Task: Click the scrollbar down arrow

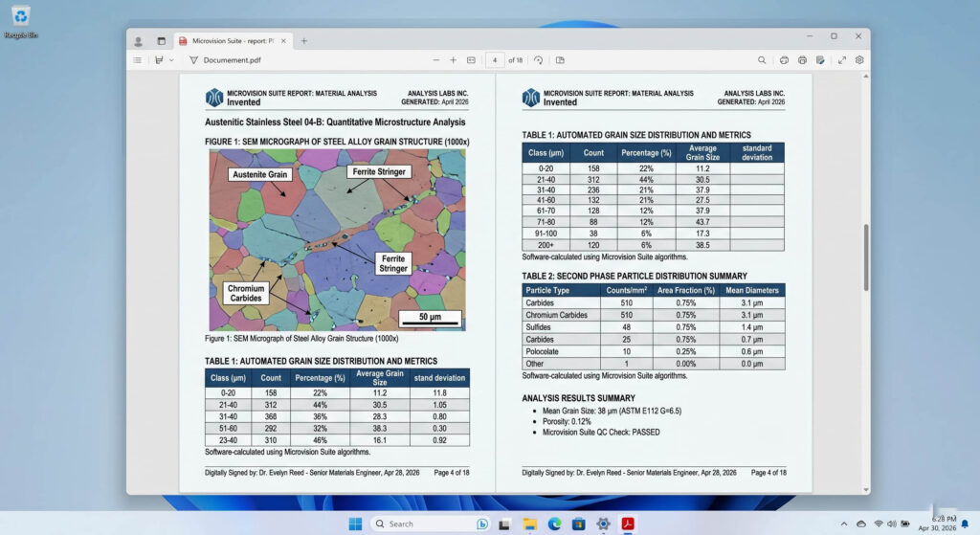Action: pos(865,489)
